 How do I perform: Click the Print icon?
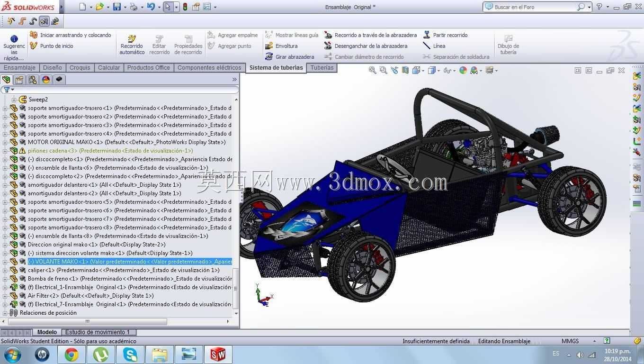pyautogui.click(x=134, y=7)
